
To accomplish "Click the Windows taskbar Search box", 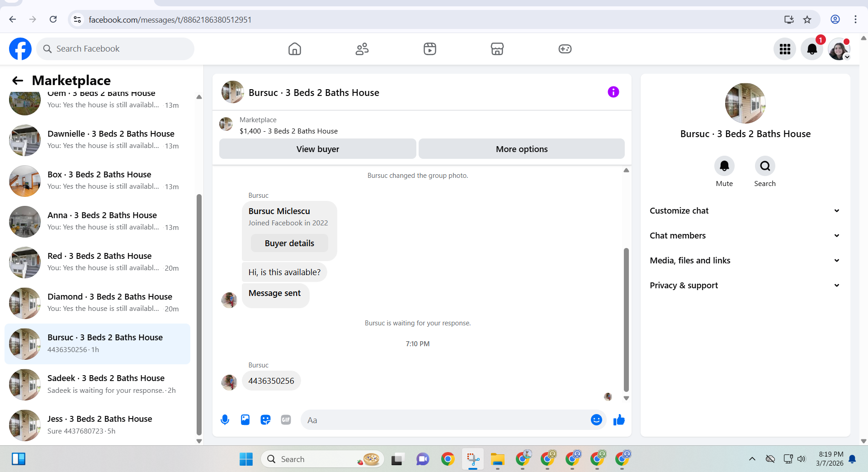I will [x=322, y=459].
